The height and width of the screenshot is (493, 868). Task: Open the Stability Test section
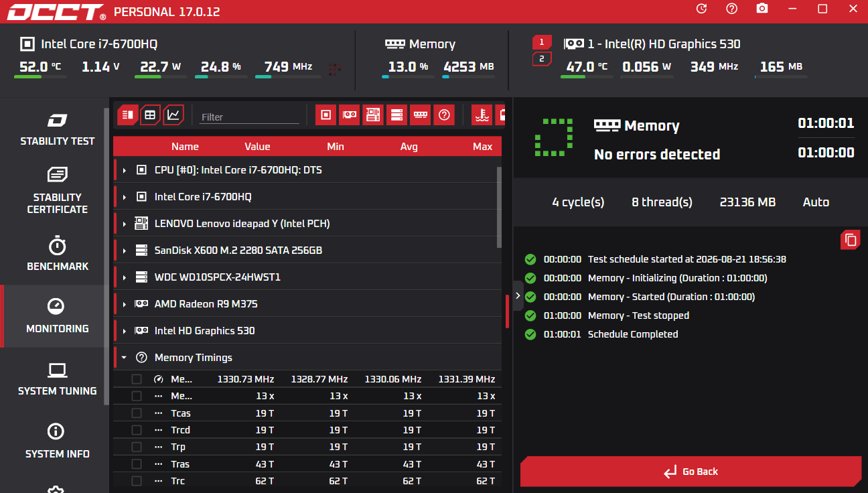click(x=57, y=130)
